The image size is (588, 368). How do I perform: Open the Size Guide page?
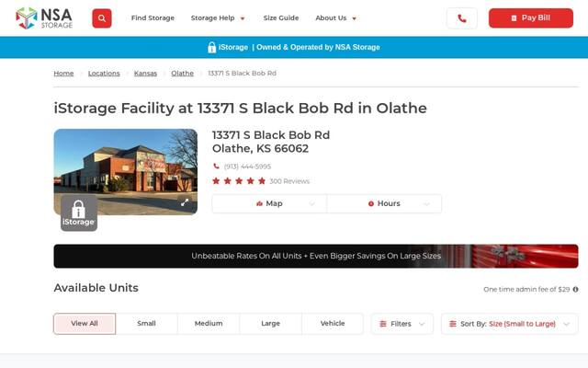pos(281,18)
